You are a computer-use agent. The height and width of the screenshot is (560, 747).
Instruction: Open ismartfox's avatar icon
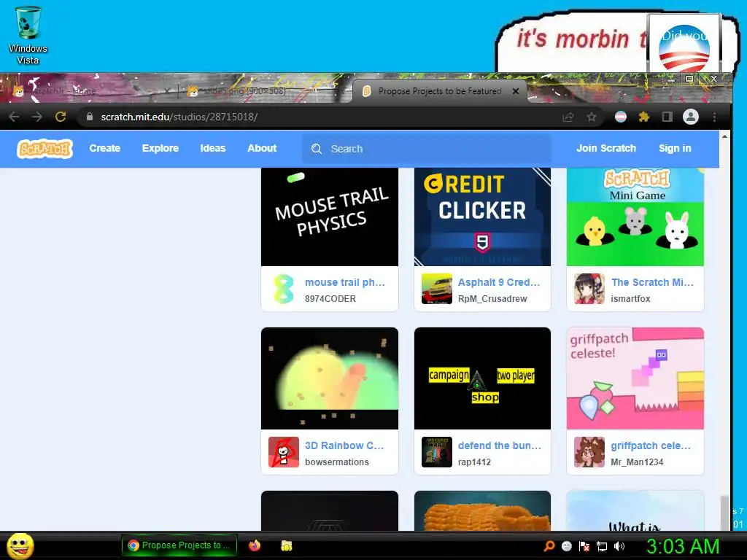tap(589, 289)
